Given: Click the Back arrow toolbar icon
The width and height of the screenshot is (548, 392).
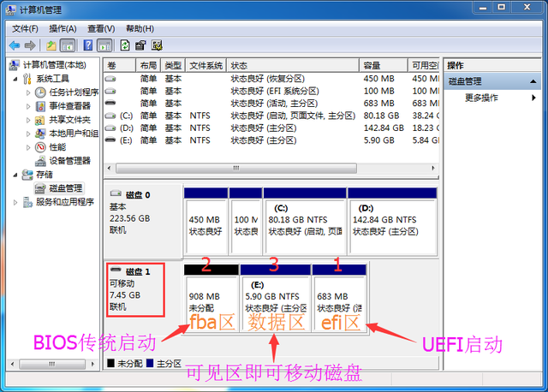Looking at the screenshot, I should click(15, 45).
